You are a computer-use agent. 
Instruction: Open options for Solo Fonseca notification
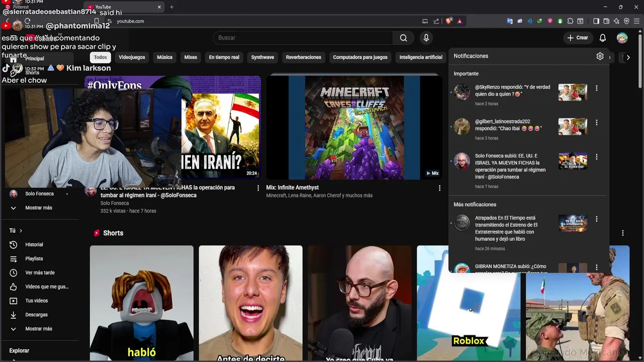597,157
